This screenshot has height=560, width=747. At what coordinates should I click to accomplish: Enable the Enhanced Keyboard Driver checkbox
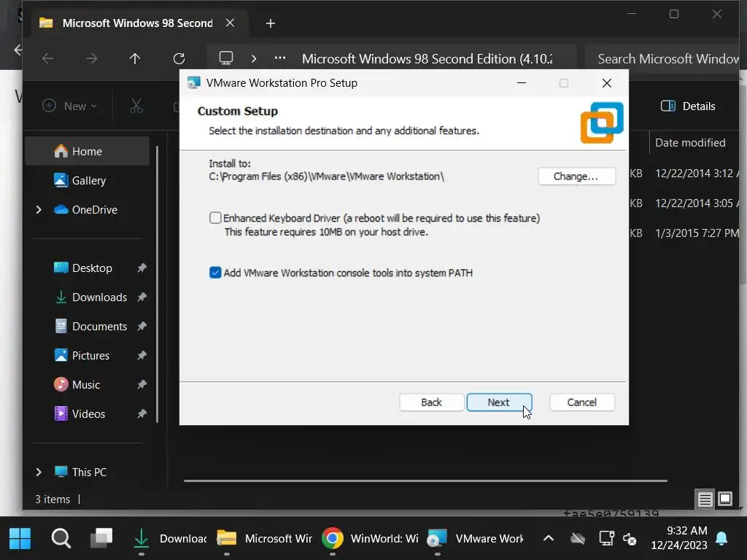[215, 218]
